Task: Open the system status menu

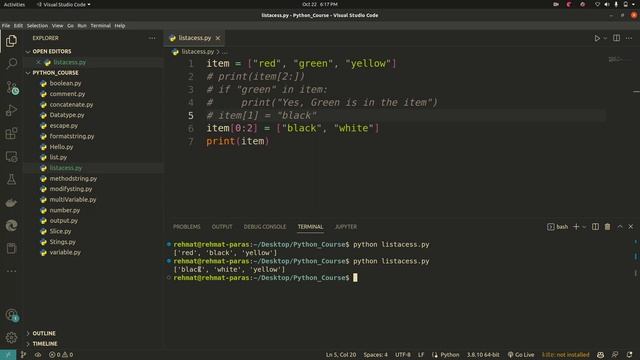Action: click(615, 4)
